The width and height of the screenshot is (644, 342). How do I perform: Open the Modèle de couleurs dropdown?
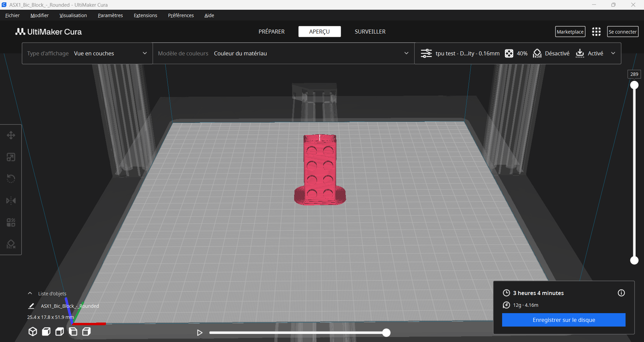click(283, 53)
